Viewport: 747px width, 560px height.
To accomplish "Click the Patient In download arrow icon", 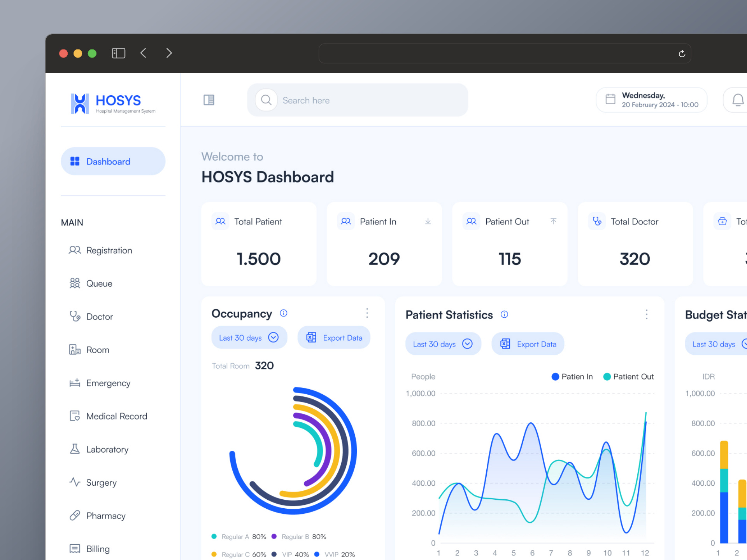I will pyautogui.click(x=428, y=221).
